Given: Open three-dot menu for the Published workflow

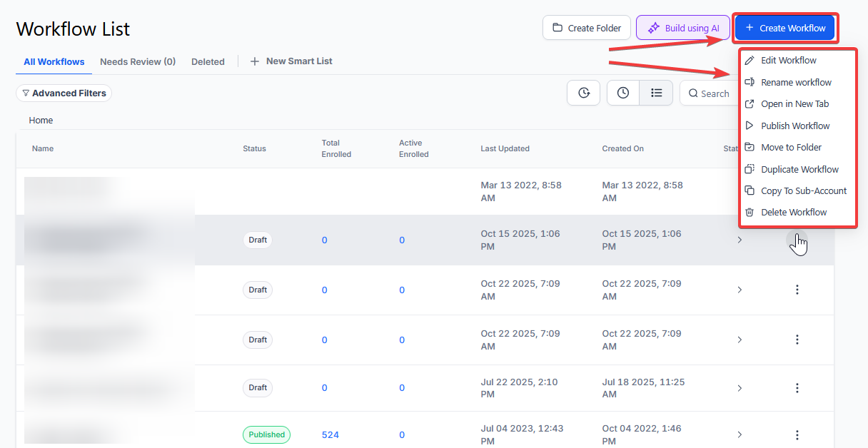Looking at the screenshot, I should pyautogui.click(x=797, y=434).
